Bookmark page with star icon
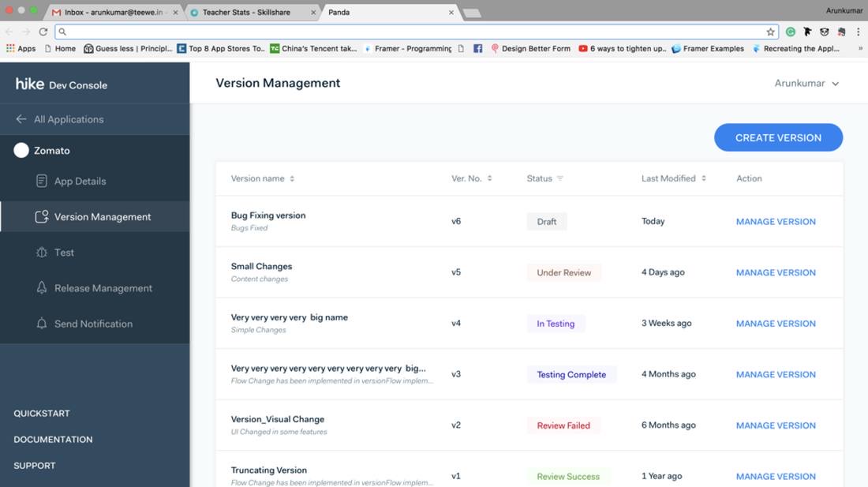The height and width of the screenshot is (487, 868). [x=770, y=32]
